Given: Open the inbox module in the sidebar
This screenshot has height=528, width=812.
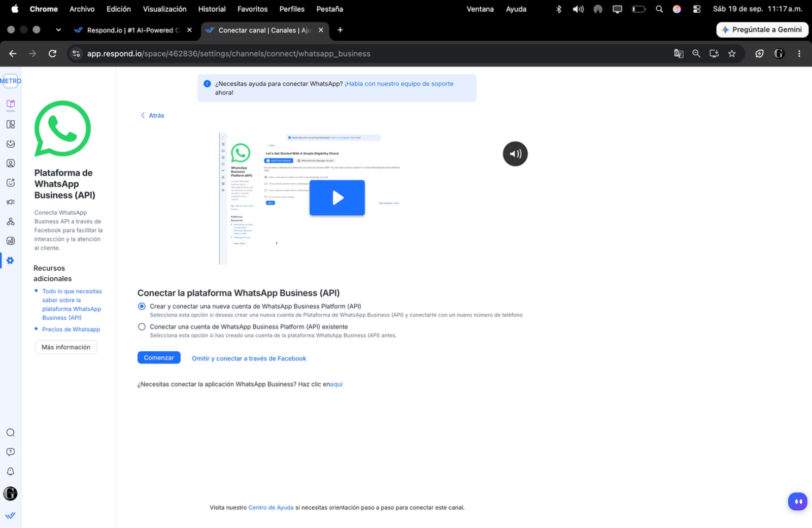Looking at the screenshot, I should tap(11, 144).
